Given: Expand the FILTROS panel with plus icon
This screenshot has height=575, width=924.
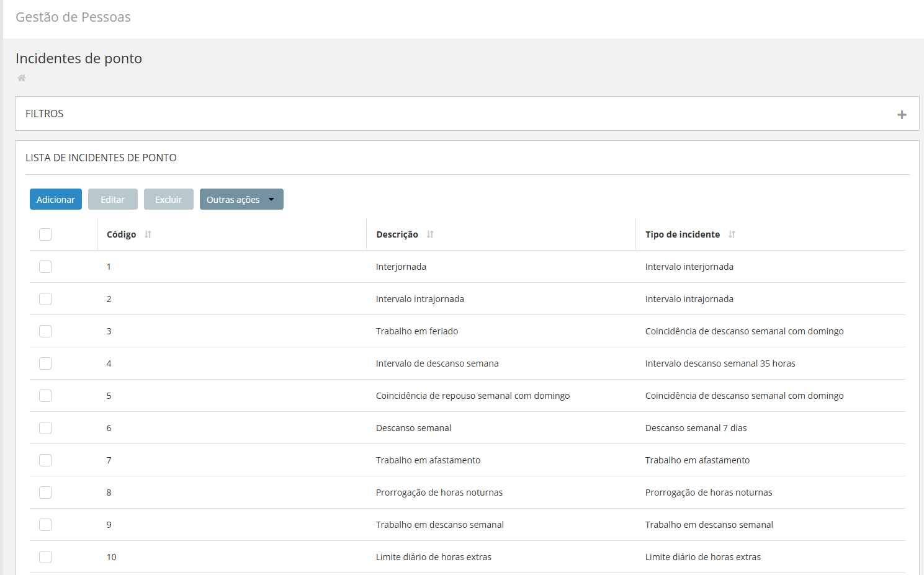Looking at the screenshot, I should (902, 115).
